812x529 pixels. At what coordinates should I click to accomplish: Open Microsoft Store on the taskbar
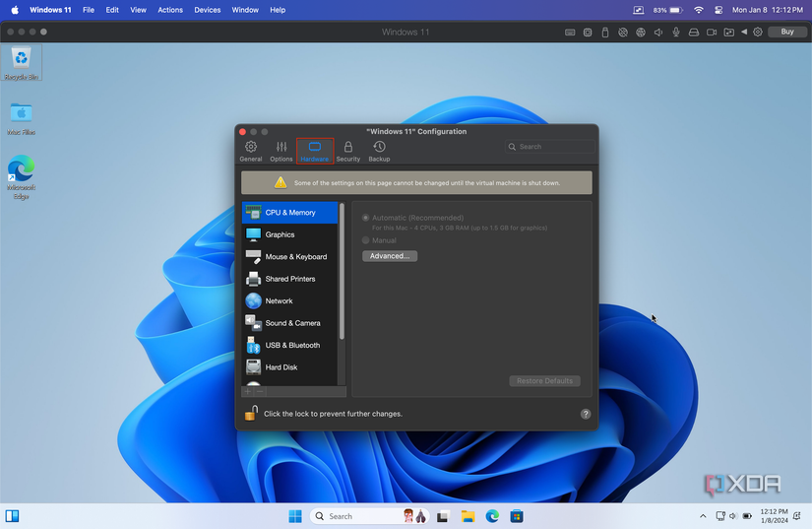(517, 516)
